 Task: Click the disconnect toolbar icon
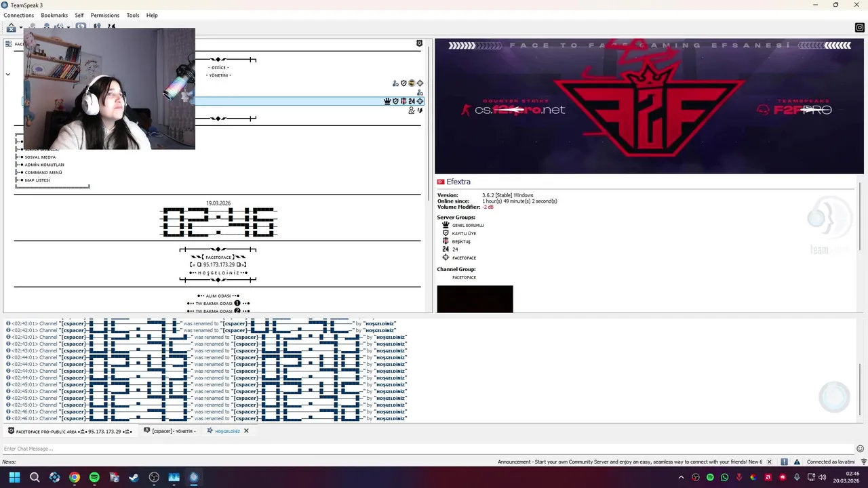[x=11, y=28]
